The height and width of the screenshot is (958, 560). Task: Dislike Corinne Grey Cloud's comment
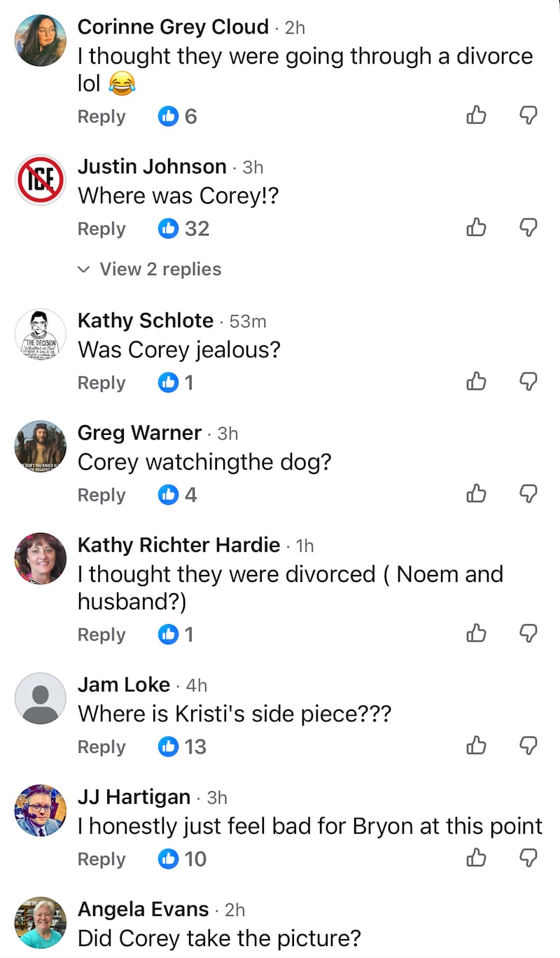(x=528, y=115)
